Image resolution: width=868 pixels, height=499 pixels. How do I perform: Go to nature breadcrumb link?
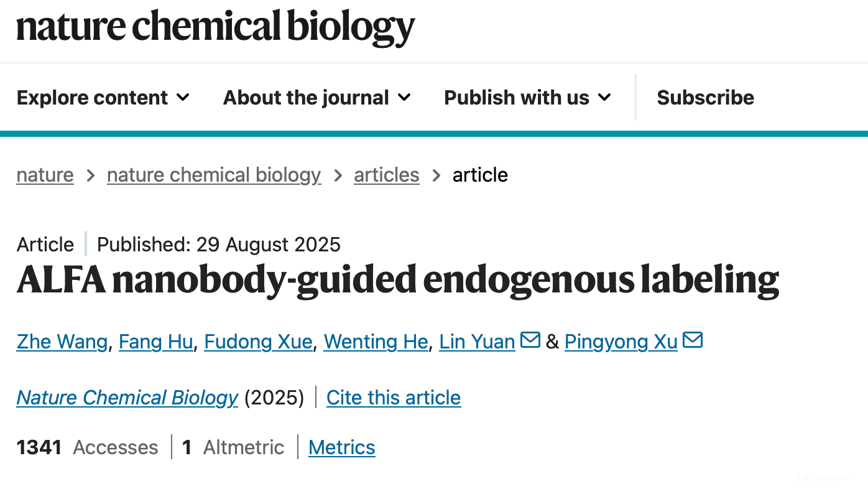(45, 175)
